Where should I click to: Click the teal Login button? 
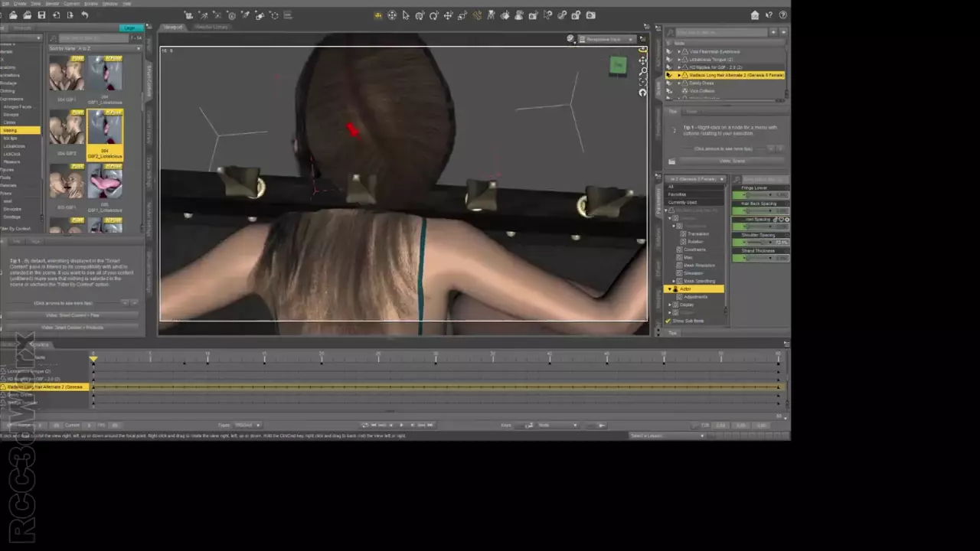pyautogui.click(x=132, y=28)
